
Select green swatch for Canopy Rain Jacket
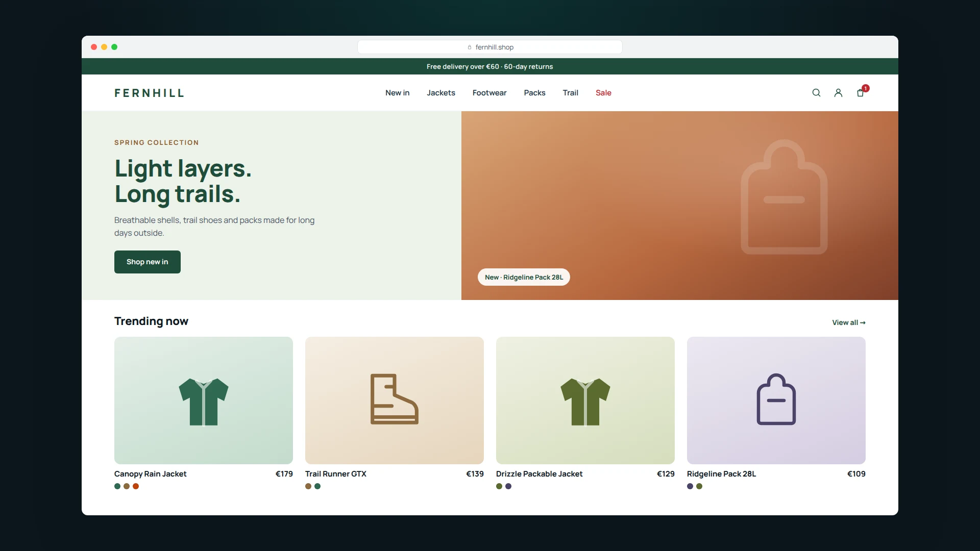click(117, 486)
